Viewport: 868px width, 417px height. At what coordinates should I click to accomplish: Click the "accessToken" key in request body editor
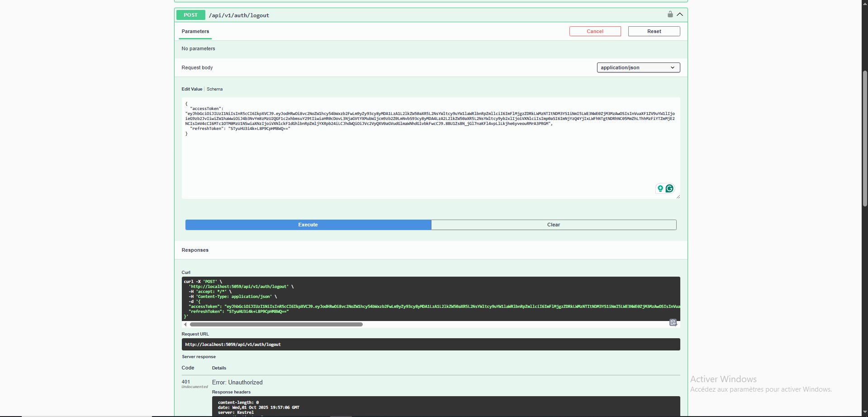(207, 109)
